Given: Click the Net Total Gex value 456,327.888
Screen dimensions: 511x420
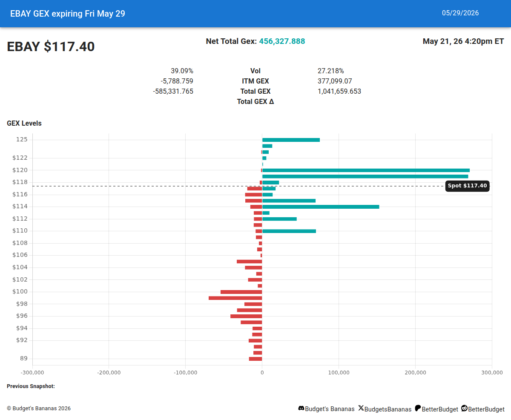Looking at the screenshot, I should point(282,41).
